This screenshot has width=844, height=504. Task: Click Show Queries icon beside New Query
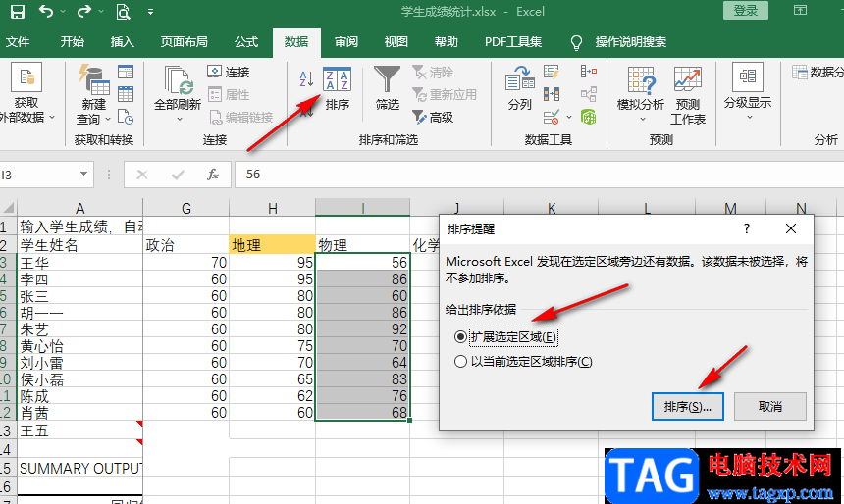pyautogui.click(x=126, y=72)
